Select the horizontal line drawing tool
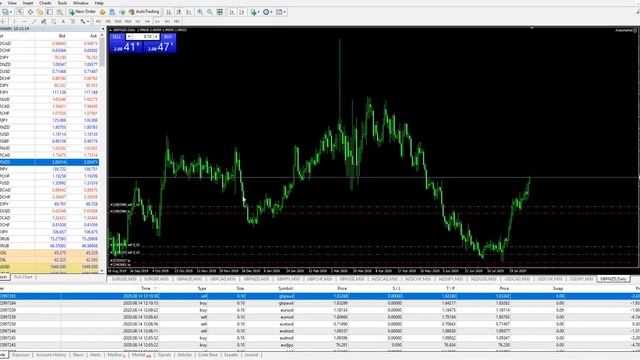 24,21
